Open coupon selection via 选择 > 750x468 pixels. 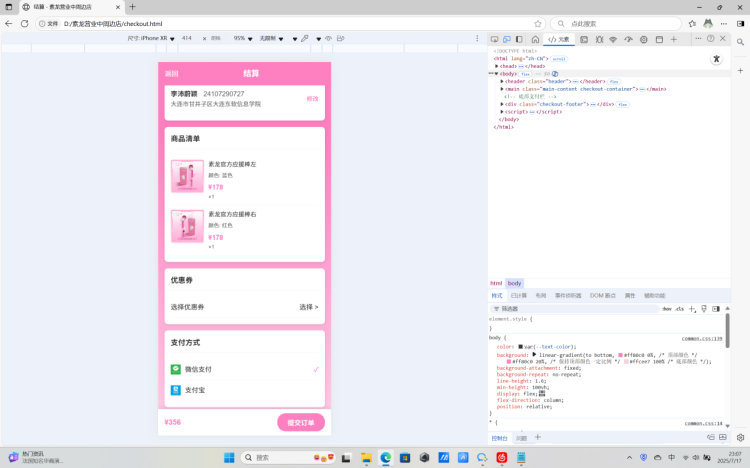click(x=309, y=307)
